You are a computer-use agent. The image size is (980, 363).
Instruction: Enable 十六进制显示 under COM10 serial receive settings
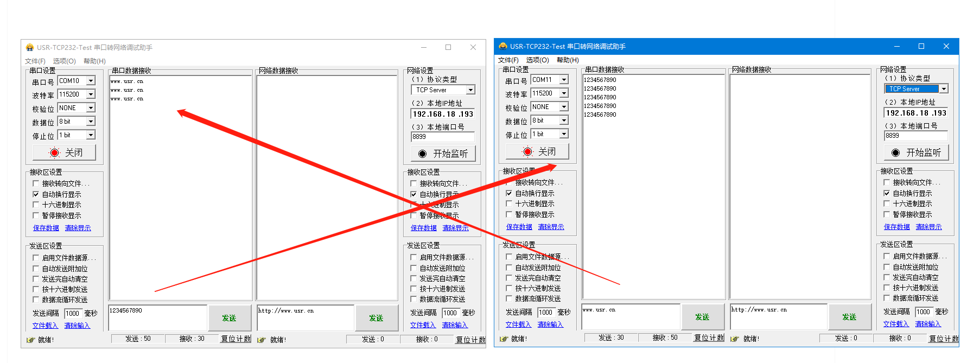pyautogui.click(x=36, y=205)
